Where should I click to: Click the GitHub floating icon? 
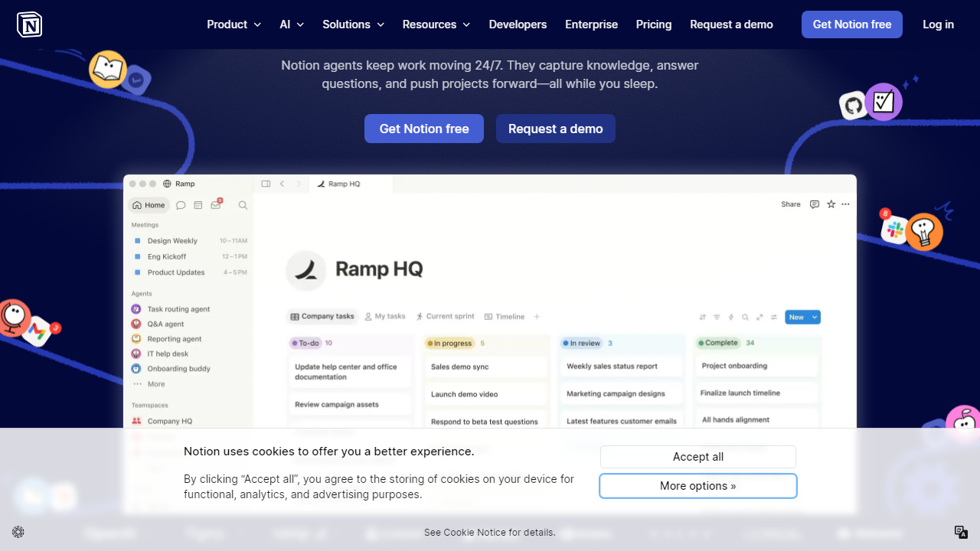point(852,106)
